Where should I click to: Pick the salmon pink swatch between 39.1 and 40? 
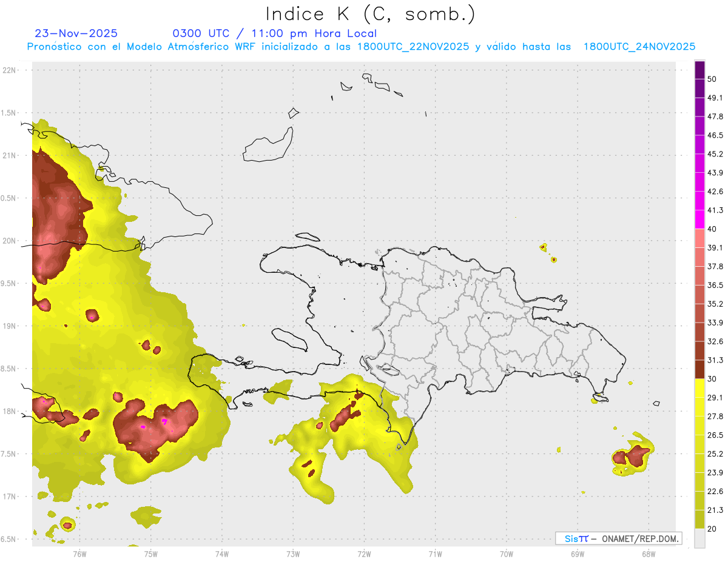(699, 239)
